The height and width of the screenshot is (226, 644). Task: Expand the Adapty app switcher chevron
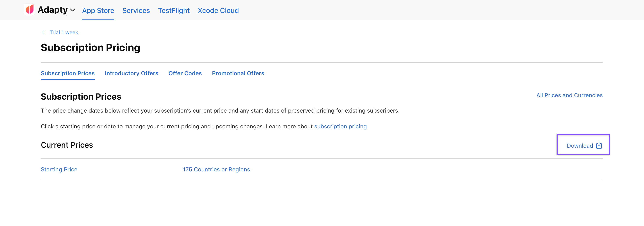[73, 10]
